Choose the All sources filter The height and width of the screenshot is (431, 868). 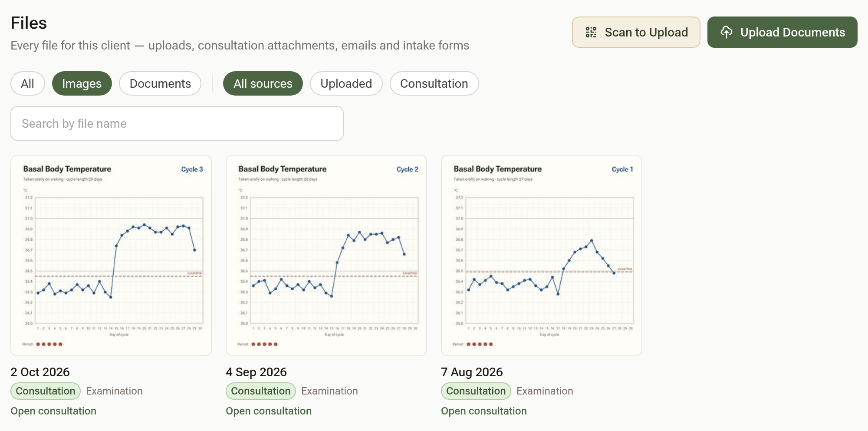[263, 83]
